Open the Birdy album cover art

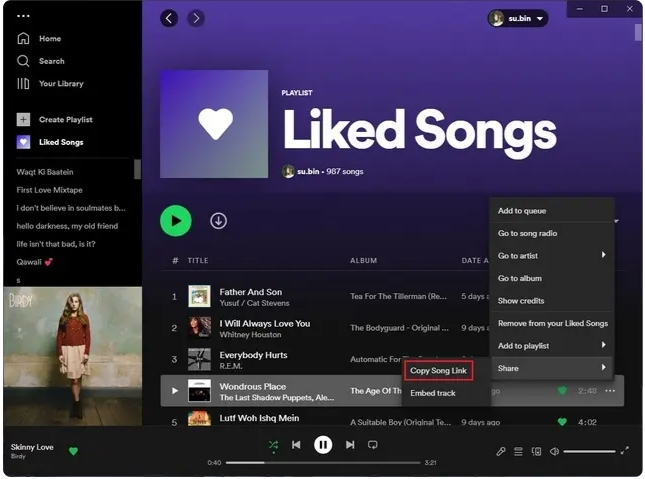coord(73,356)
